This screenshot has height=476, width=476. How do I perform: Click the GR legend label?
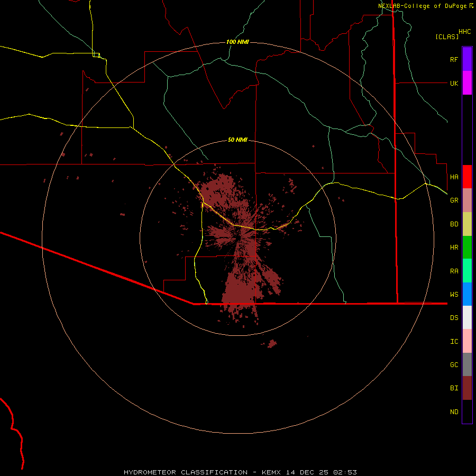(454, 200)
